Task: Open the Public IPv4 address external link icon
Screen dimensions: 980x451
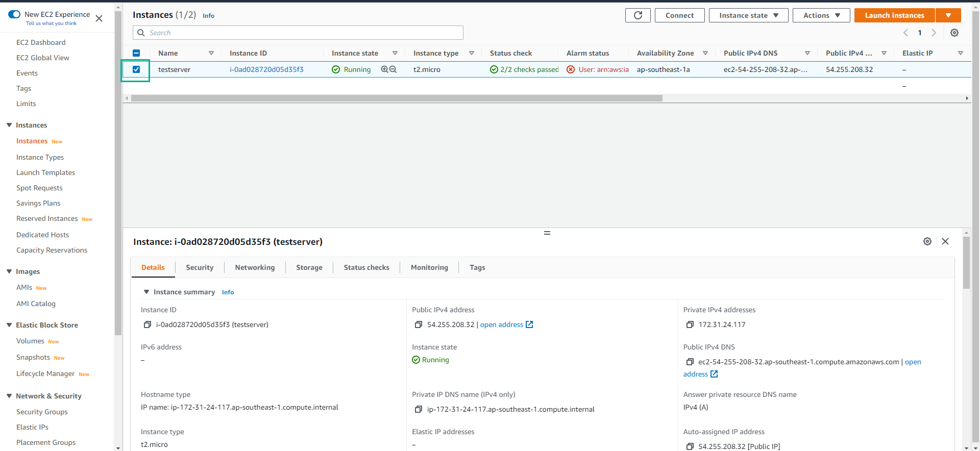Action: coord(529,324)
